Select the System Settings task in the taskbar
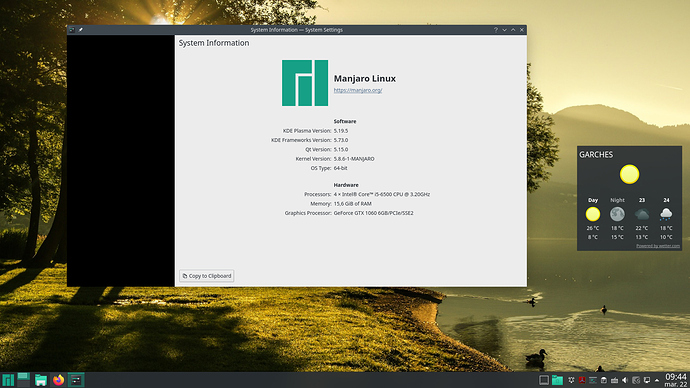 [76, 380]
